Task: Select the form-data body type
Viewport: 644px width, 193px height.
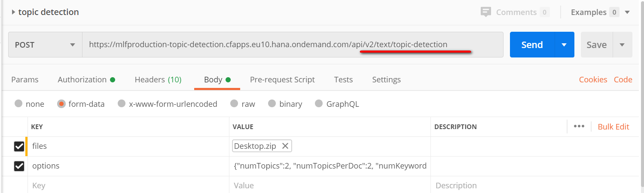Action: click(x=61, y=104)
